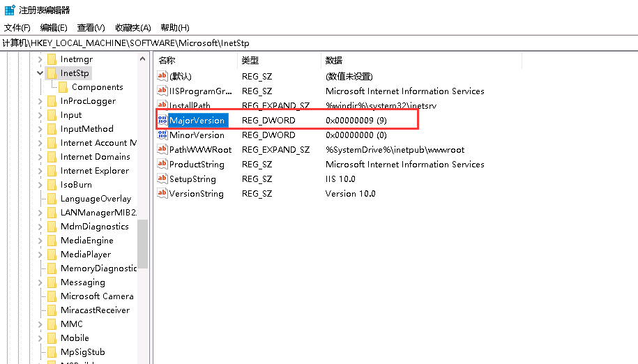The width and height of the screenshot is (638, 364).
Task: Open the 收藏夹(A) menu
Action: (x=133, y=28)
